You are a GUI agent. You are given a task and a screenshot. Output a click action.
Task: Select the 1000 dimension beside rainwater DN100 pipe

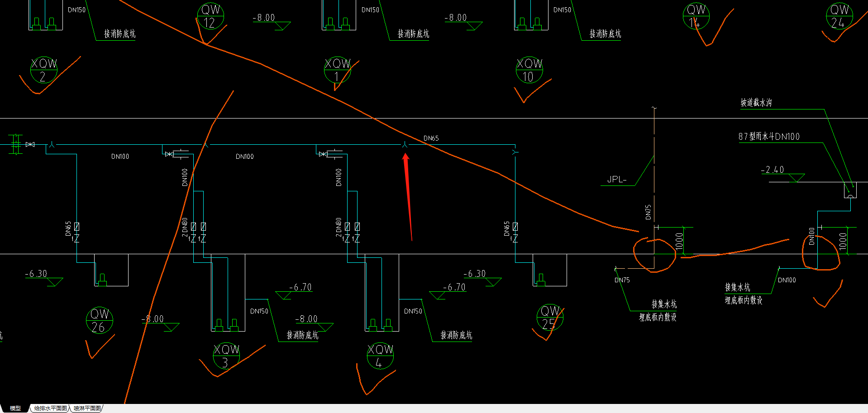click(842, 241)
